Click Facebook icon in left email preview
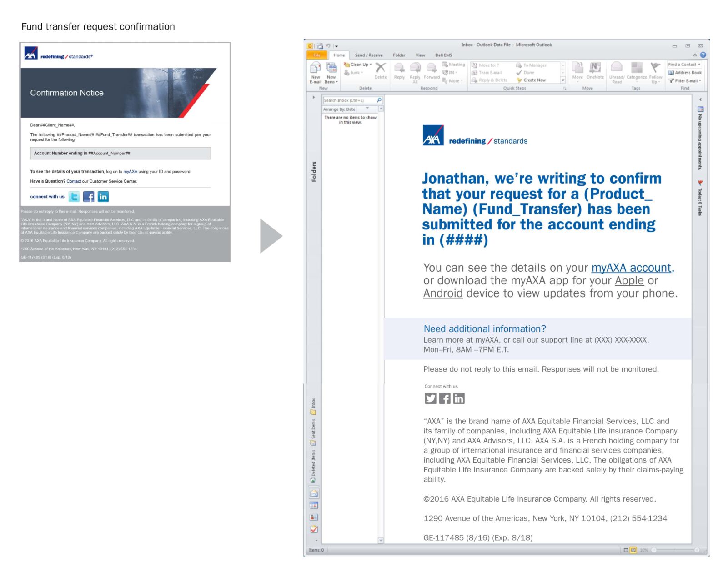The height and width of the screenshot is (562, 728). coord(89,197)
